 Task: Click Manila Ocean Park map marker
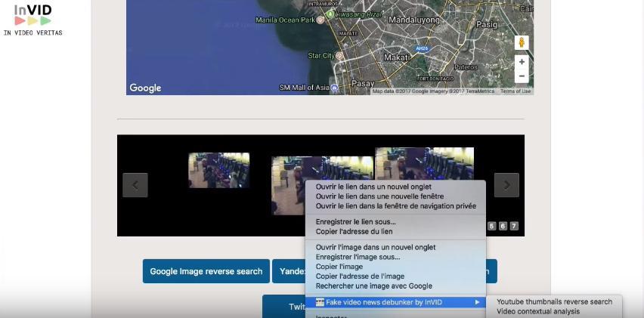(x=320, y=20)
